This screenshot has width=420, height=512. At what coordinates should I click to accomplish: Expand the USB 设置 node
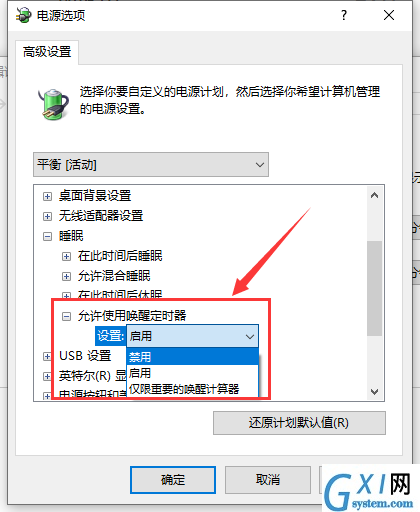point(47,356)
